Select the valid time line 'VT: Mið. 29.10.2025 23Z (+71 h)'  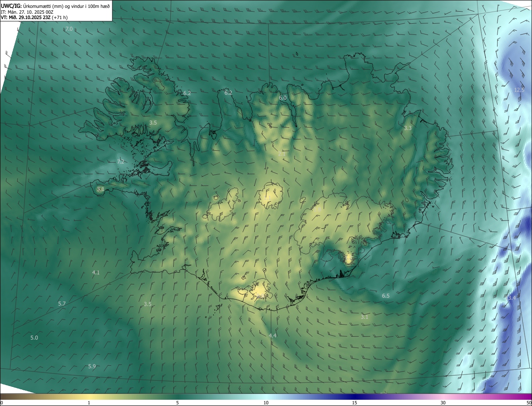click(x=34, y=17)
